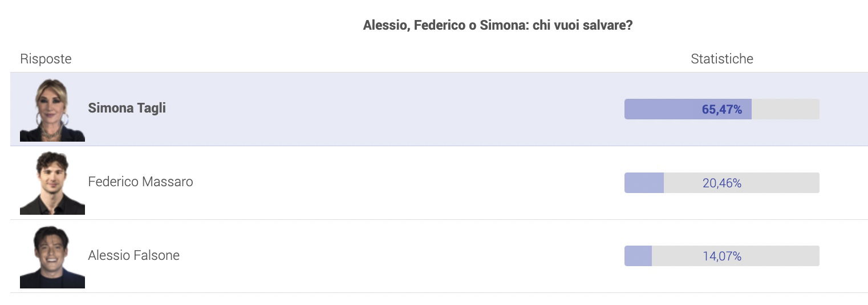Click the 14,07% percentage label

coord(722,256)
